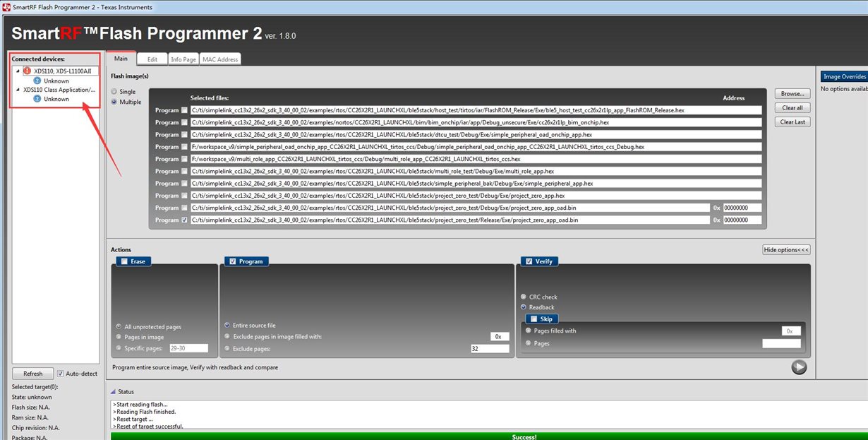The height and width of the screenshot is (440, 868).
Task: Tick Program checkbox for multi_role_test multi_role_app.hex
Action: pos(185,171)
